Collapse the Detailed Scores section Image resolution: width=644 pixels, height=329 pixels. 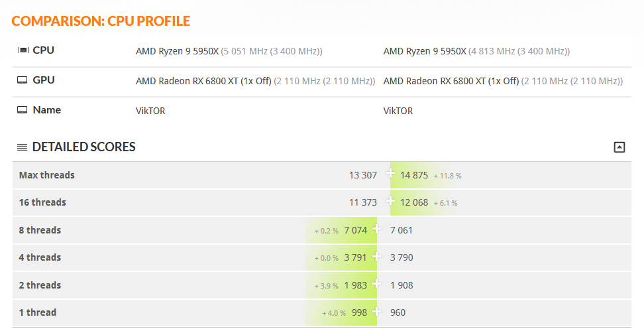(619, 147)
